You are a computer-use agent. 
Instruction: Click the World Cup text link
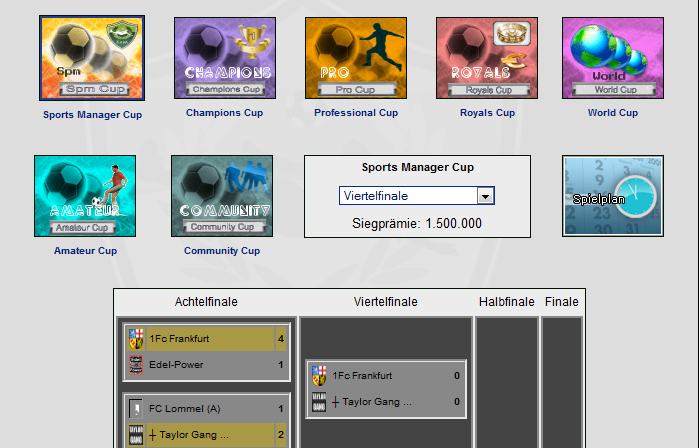coord(613,113)
